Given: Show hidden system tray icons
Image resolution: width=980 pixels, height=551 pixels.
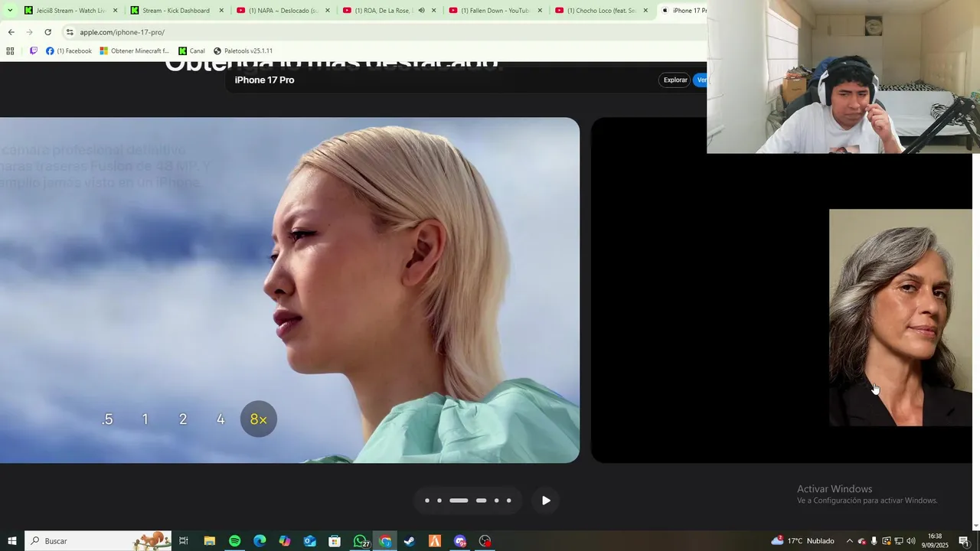Looking at the screenshot, I should click(x=849, y=541).
